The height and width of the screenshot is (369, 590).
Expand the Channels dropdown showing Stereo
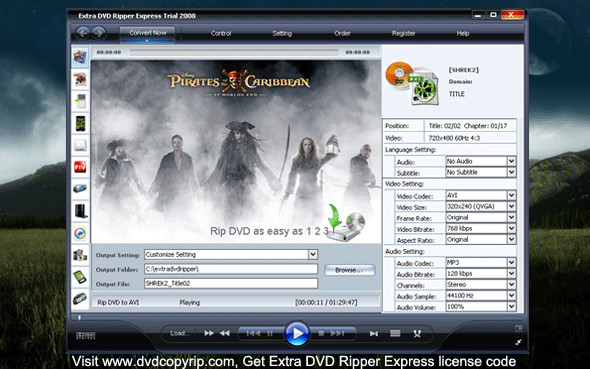tap(511, 285)
